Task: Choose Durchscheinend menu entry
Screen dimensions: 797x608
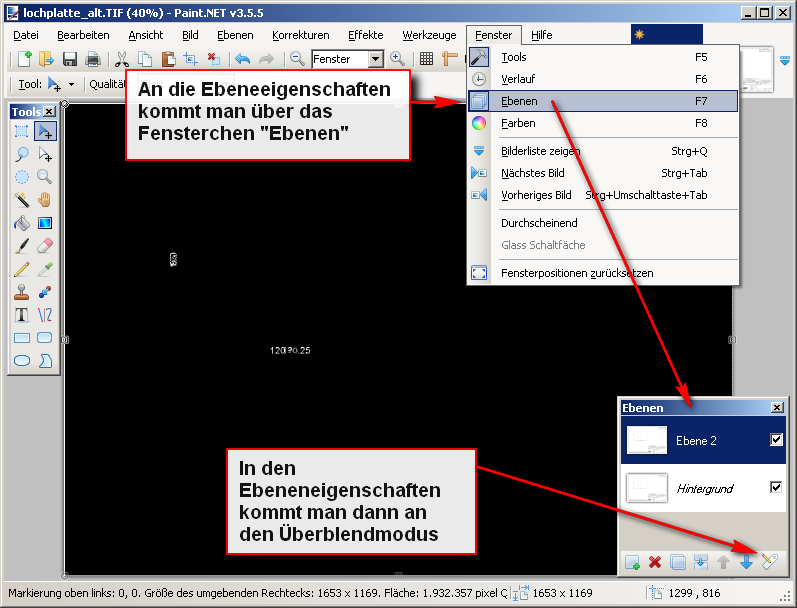Action: coord(603,223)
